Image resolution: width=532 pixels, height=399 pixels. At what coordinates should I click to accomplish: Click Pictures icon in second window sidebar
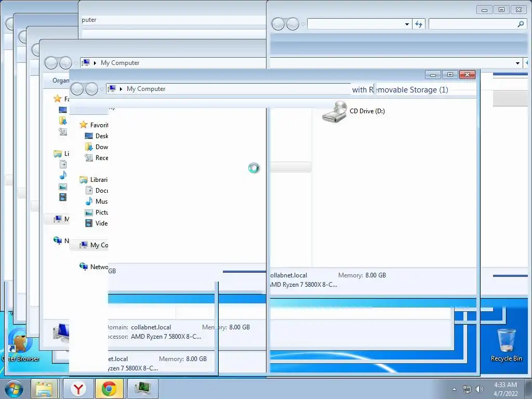[63, 187]
